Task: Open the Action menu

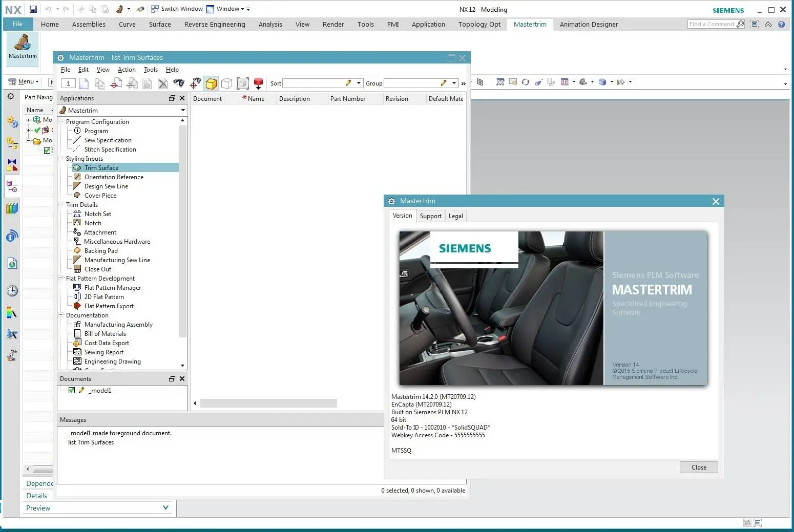Action: pos(127,70)
